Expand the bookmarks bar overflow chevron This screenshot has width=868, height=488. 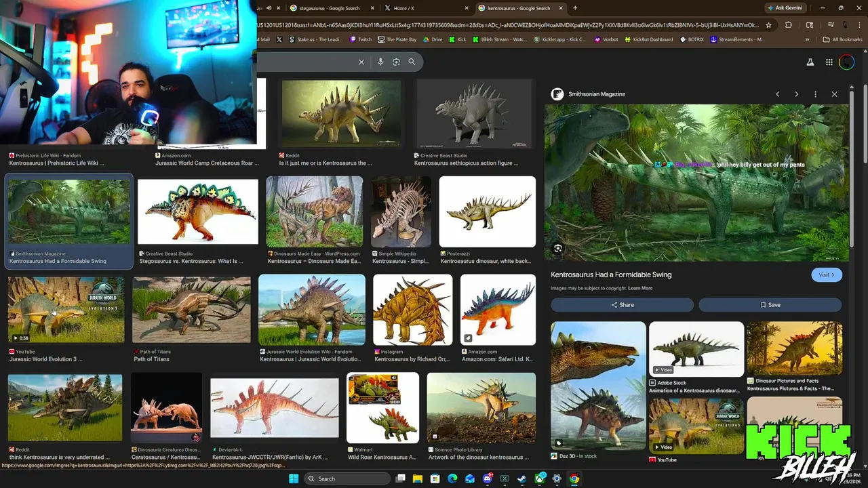807,39
